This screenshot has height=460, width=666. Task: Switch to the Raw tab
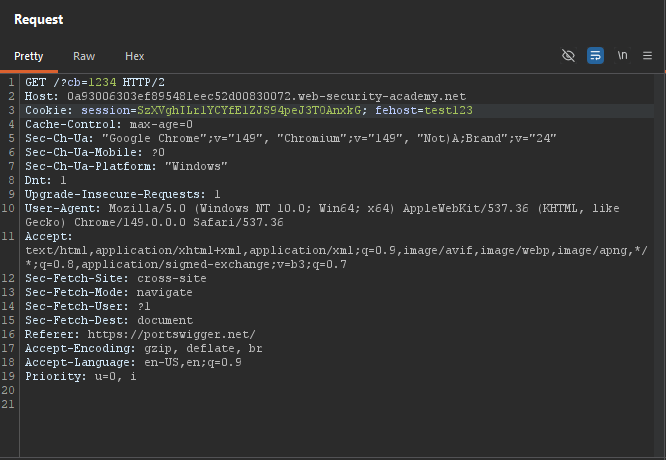click(84, 56)
